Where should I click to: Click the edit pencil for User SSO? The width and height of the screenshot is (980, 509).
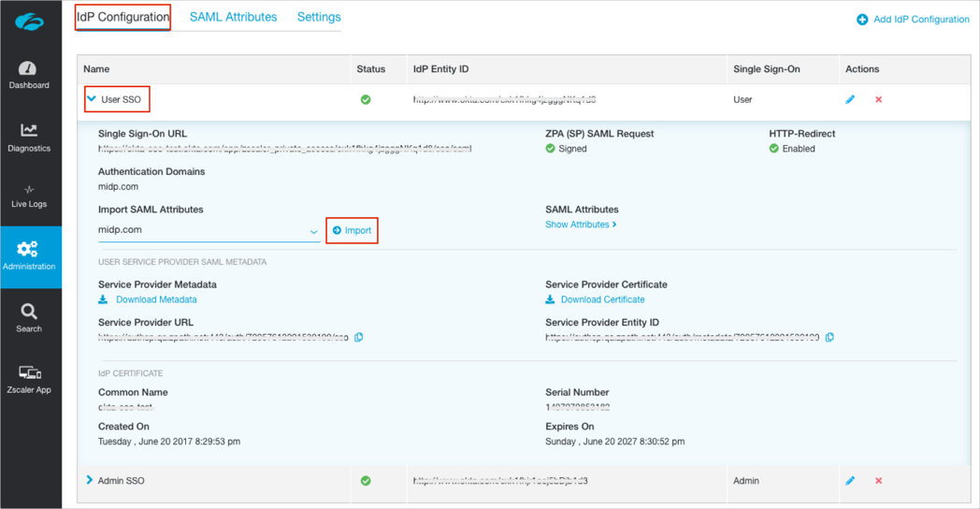[x=850, y=99]
